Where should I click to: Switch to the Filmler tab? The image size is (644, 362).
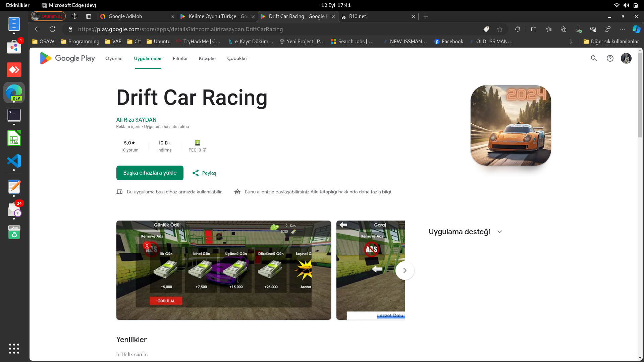click(180, 58)
